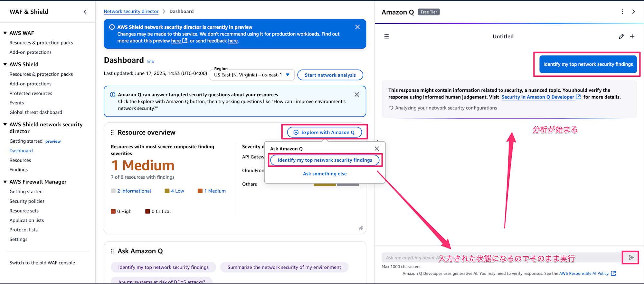
Task: Collapse the Amazon Q side panel
Action: click(633, 12)
